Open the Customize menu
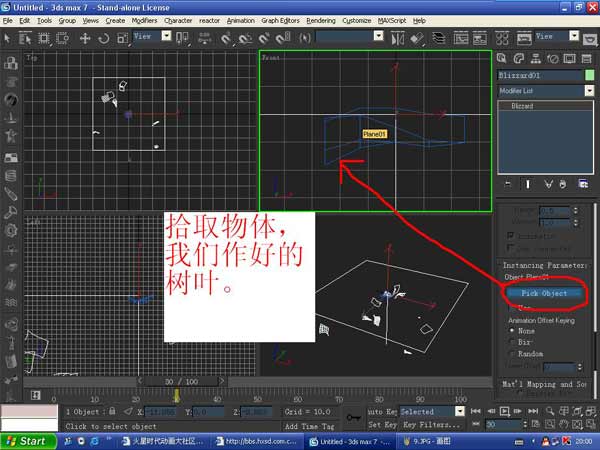The image size is (600, 450). 356,21
